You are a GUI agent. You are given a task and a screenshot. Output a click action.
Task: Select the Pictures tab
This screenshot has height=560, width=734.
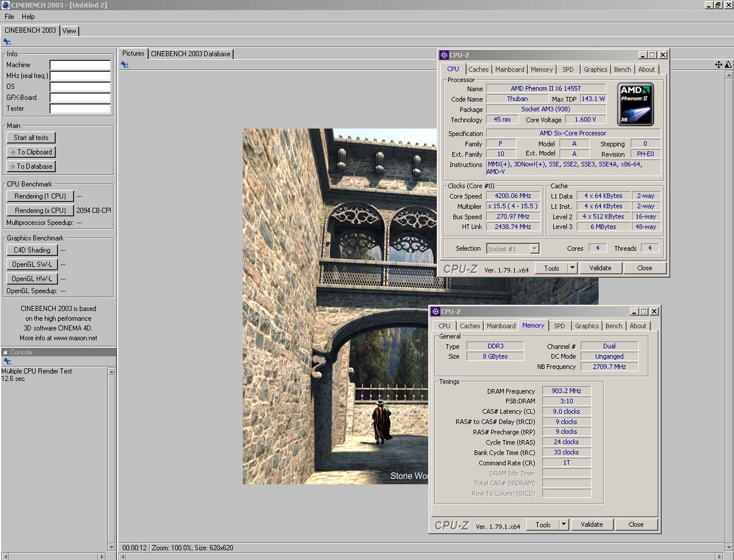pos(133,53)
